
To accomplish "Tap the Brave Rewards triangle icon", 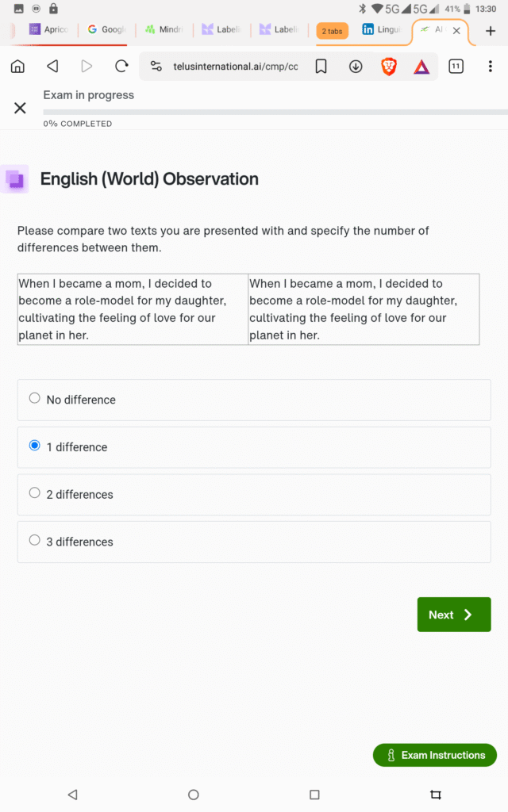I will point(421,67).
